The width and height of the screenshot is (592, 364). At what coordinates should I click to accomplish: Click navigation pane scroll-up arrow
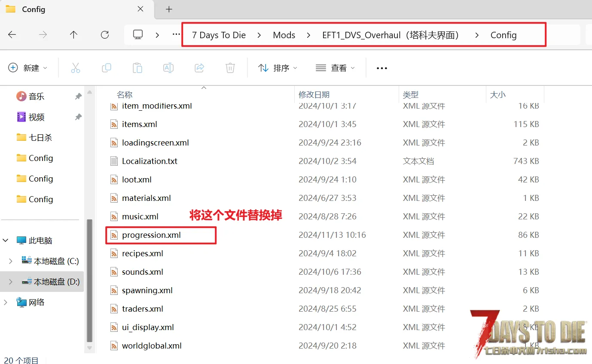pyautogui.click(x=89, y=92)
